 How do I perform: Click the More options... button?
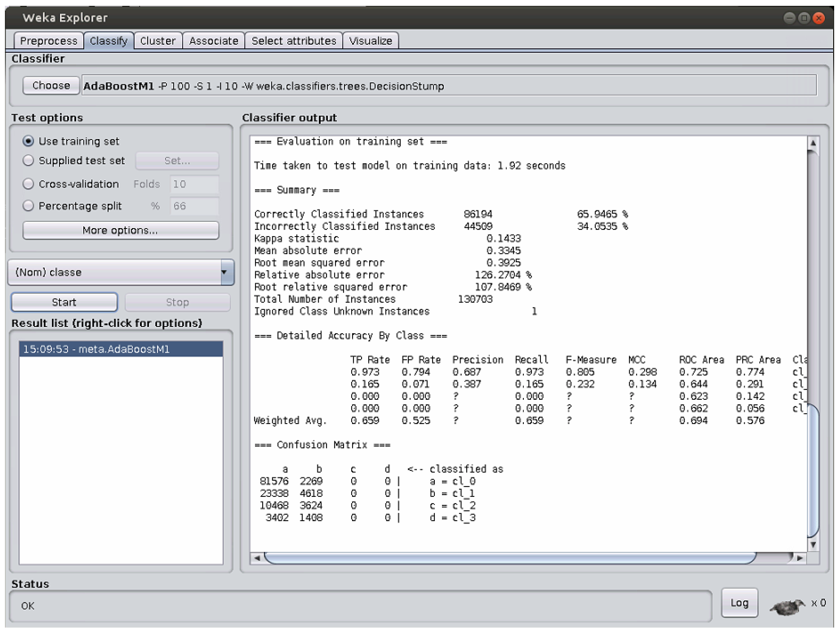(x=120, y=230)
